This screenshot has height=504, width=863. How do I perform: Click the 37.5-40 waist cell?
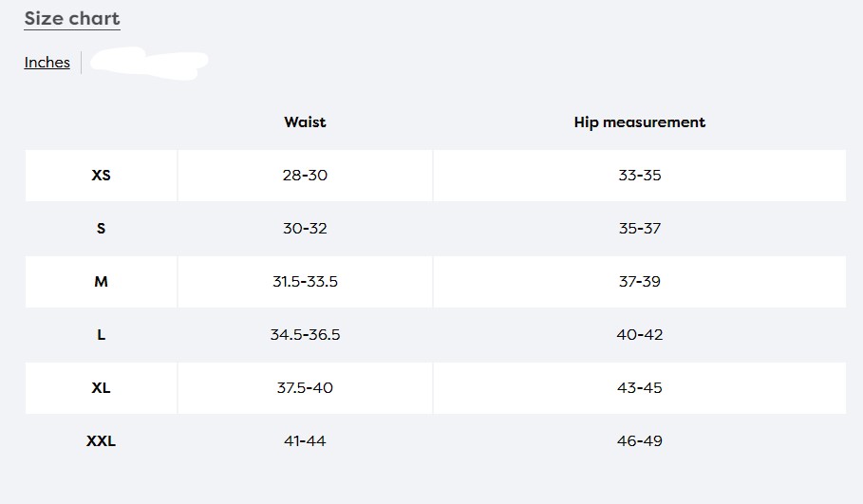[x=305, y=388]
